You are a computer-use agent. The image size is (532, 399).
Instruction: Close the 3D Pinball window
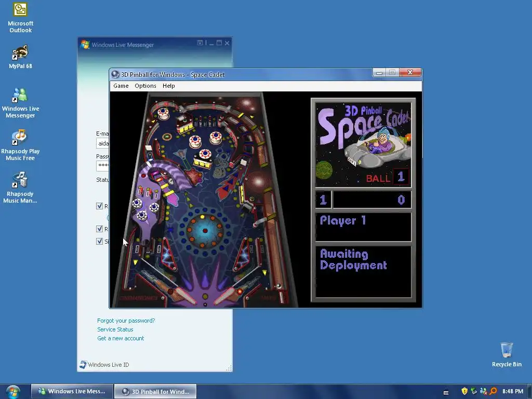410,73
